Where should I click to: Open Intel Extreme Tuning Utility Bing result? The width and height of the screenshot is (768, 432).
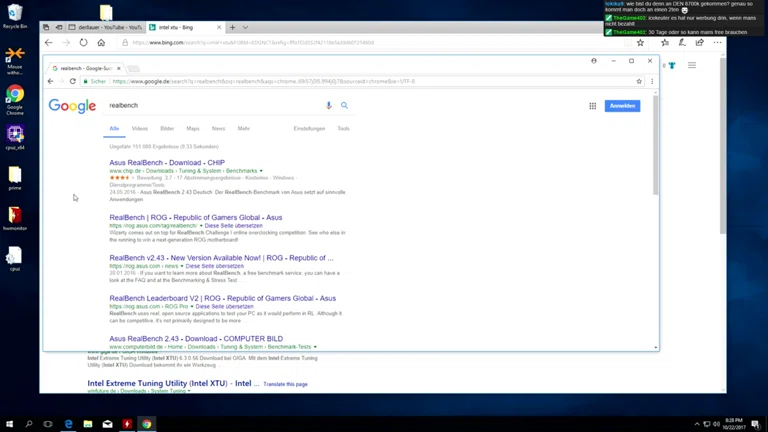[x=173, y=384]
